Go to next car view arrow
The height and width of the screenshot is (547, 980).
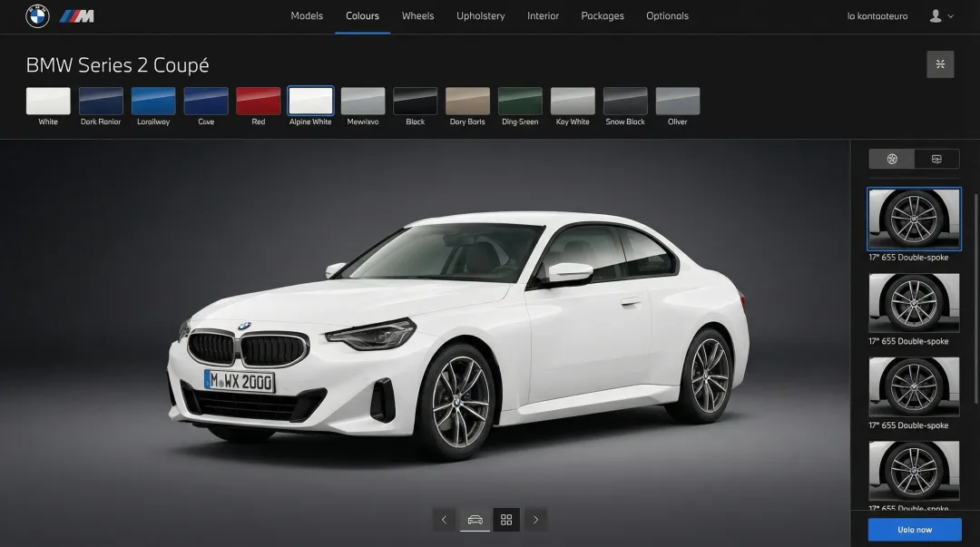[x=535, y=520]
